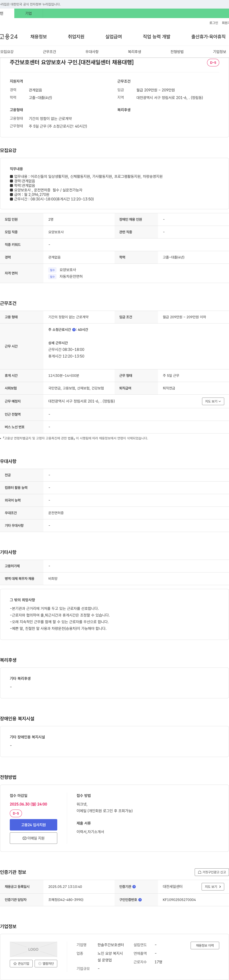
Task: Switch to the 기업 tab
Action: click(x=29, y=13)
